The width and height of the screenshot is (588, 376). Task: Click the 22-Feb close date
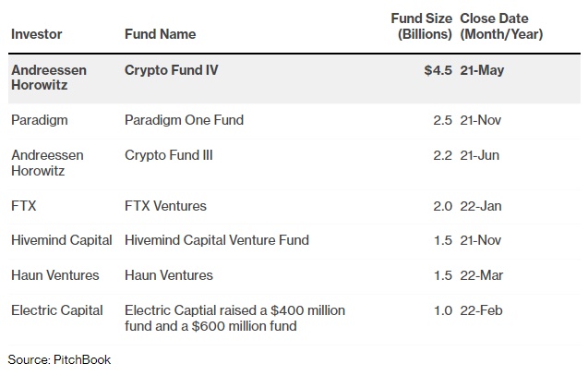click(481, 310)
